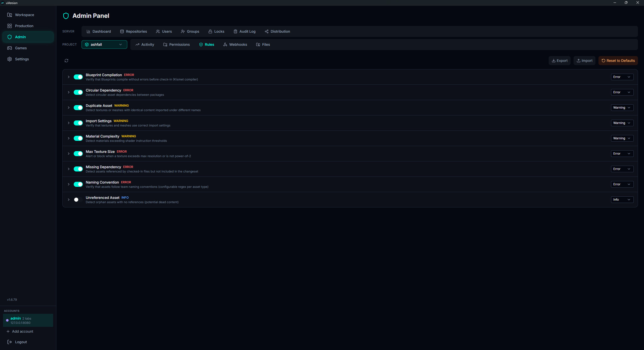
Task: Click the Workspace icon in the sidebar
Action: click(10, 15)
